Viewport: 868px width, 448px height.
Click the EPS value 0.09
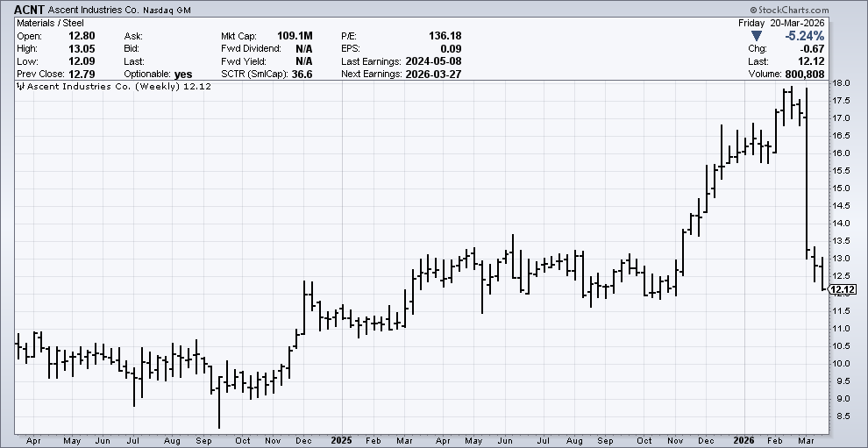tap(452, 49)
